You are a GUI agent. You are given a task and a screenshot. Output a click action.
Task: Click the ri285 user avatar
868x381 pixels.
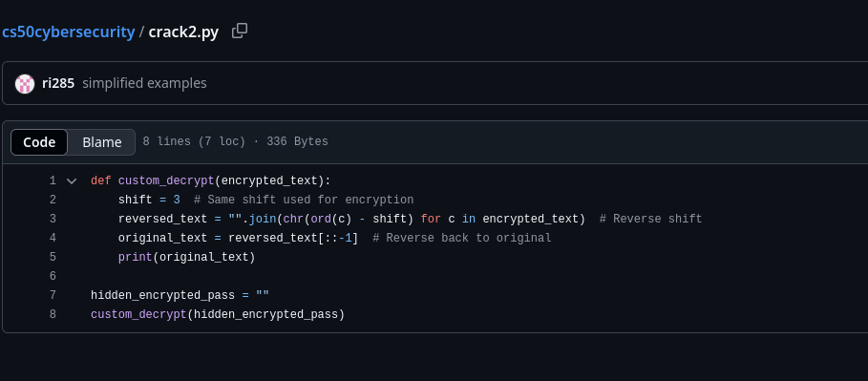tap(25, 84)
